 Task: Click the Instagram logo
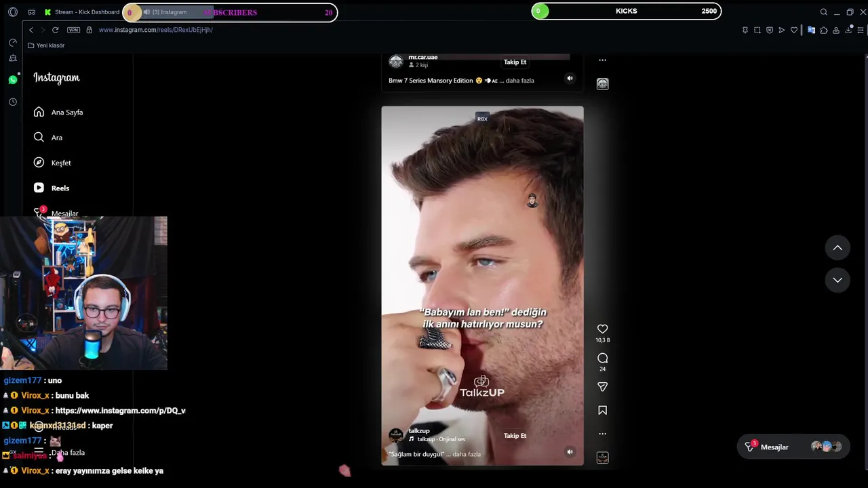56,78
